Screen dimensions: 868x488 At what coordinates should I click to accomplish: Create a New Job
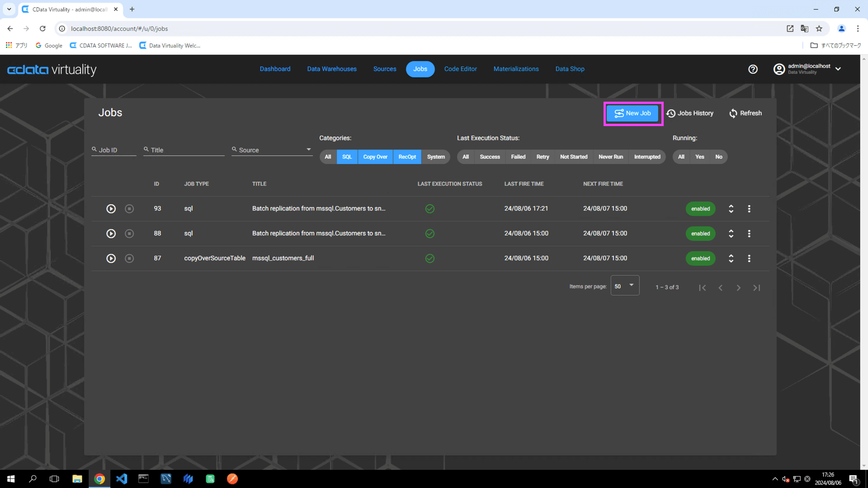[632, 113]
